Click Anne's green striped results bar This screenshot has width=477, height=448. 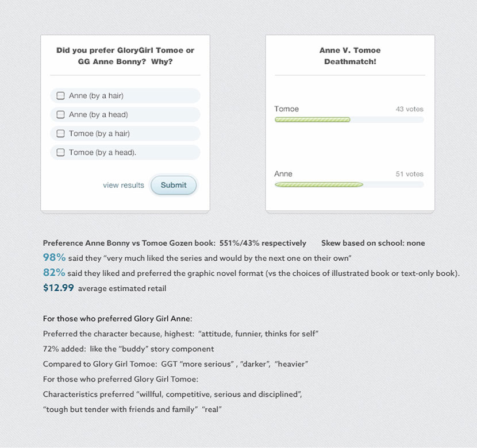tap(318, 184)
